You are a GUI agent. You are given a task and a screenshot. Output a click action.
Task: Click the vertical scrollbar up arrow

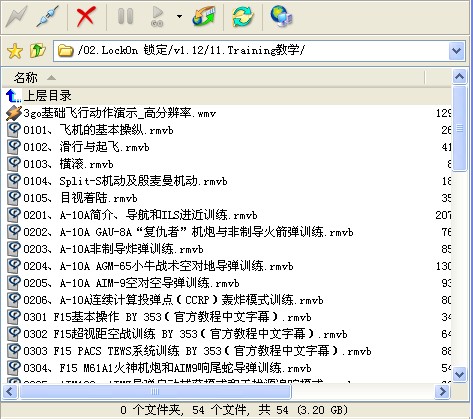click(459, 77)
